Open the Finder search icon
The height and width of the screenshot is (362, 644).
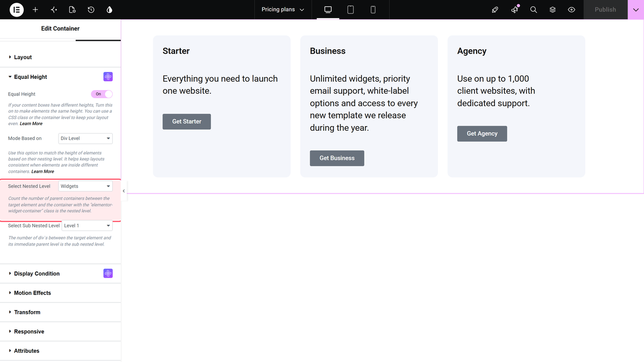click(x=533, y=10)
